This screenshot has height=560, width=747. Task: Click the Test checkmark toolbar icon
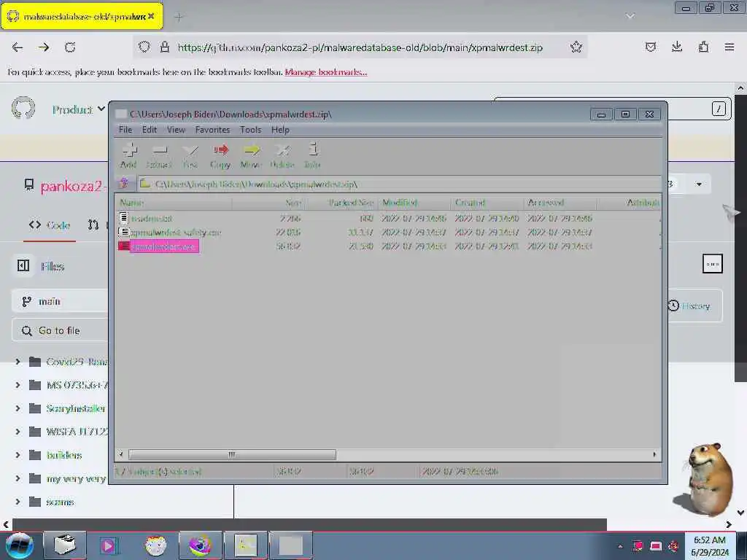pyautogui.click(x=190, y=156)
